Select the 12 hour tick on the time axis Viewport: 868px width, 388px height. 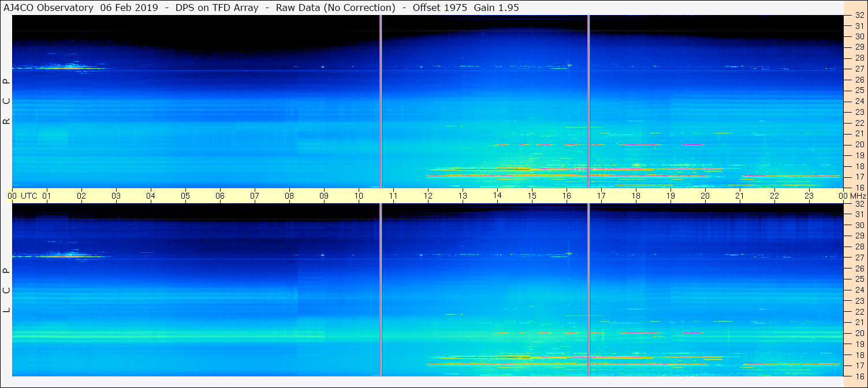coord(428,196)
